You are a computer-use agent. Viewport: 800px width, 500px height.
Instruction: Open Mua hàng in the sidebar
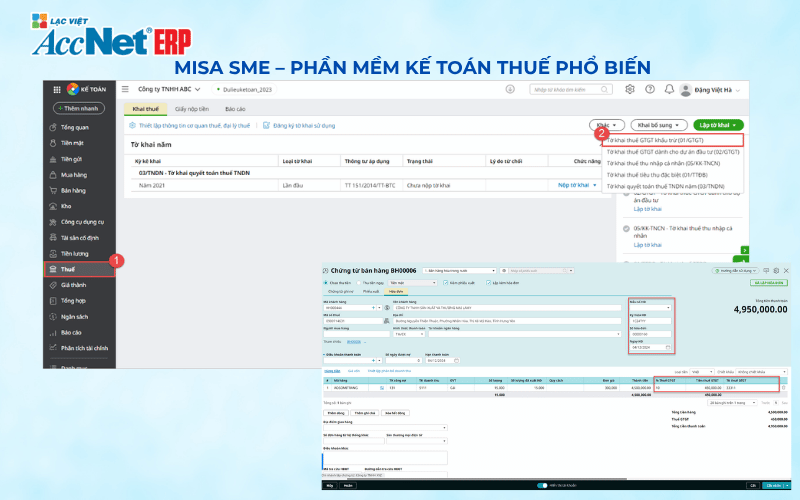68,175
